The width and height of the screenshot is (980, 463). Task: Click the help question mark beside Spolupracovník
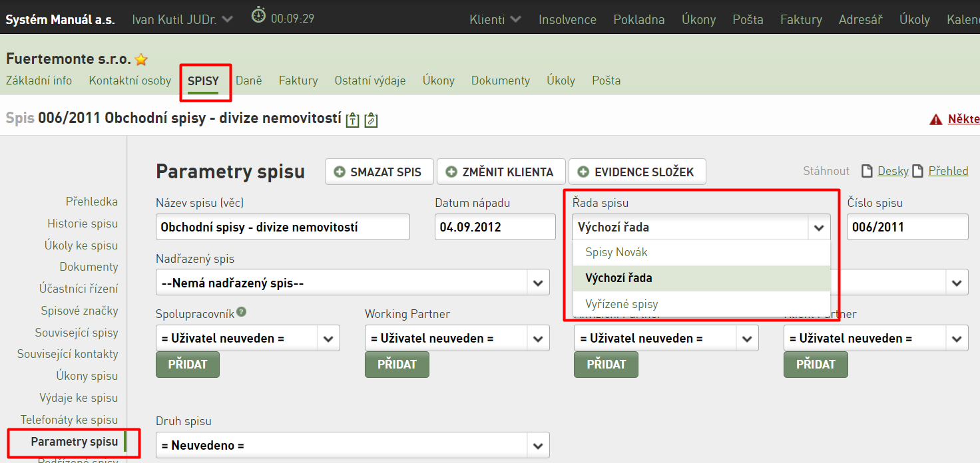pyautogui.click(x=241, y=311)
